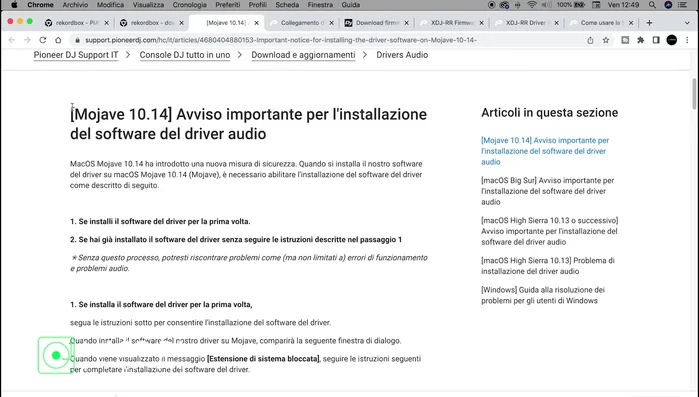
Task: Open High Sierra 10.13 o successivo link
Action: point(550,231)
